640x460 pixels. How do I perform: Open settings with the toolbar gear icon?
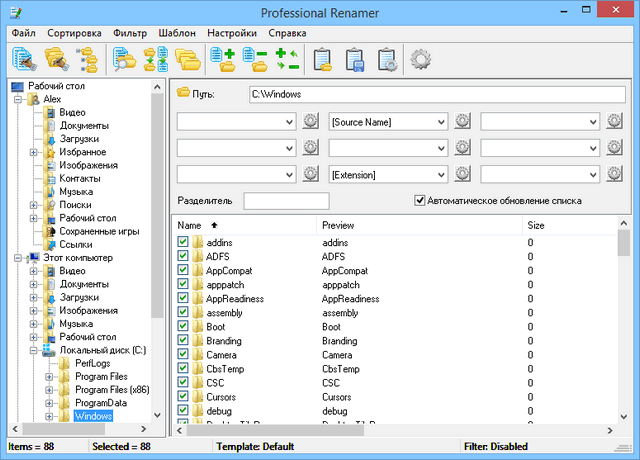421,60
